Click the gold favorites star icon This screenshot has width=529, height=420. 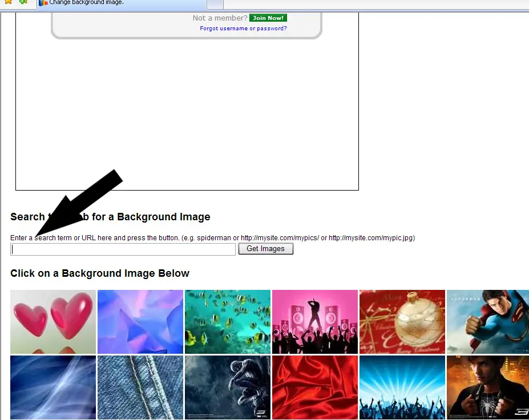8,2
